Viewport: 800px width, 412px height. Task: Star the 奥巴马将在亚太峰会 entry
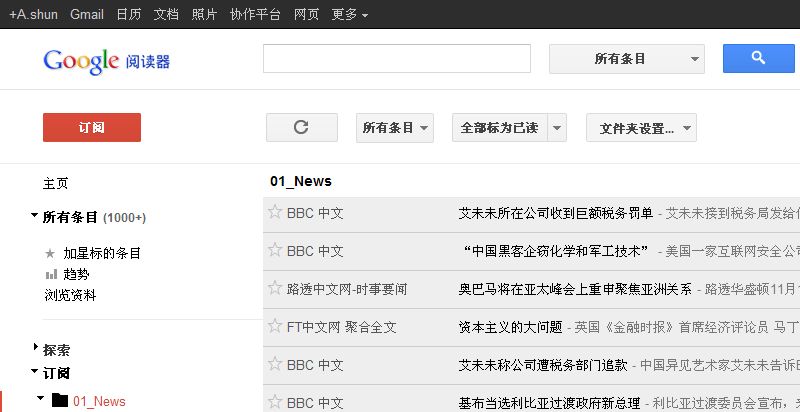[x=275, y=288]
